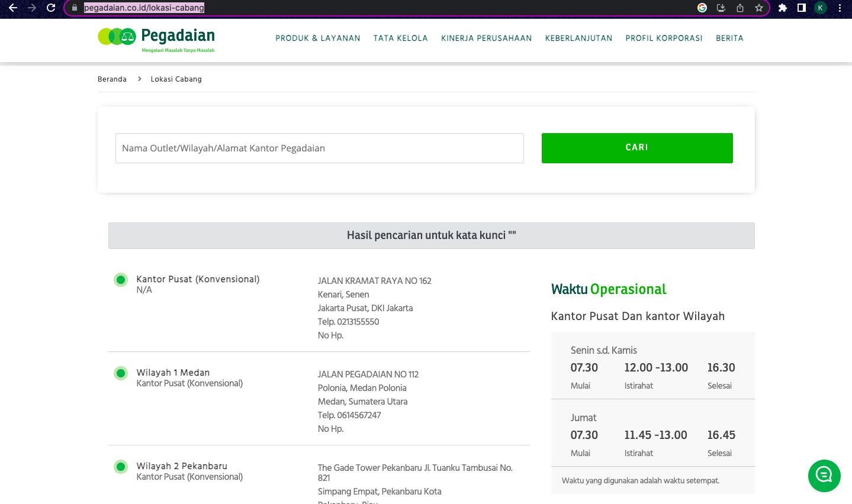Click the local time note at the bottom
The height and width of the screenshot is (504, 852).
click(x=641, y=480)
